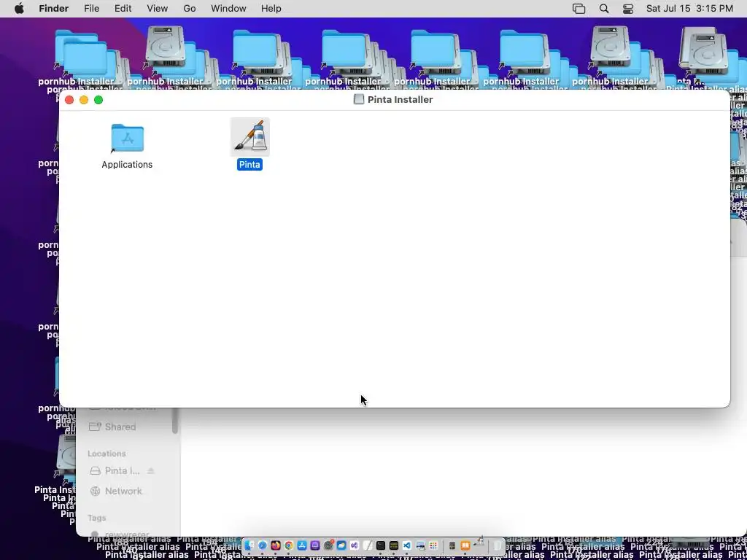Open the Help menu

coord(271,9)
